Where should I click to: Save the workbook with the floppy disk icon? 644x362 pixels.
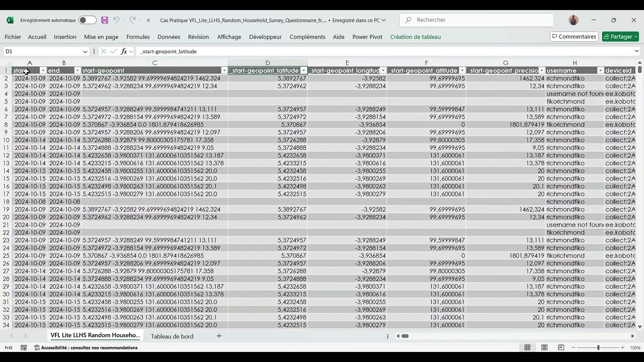[105, 20]
